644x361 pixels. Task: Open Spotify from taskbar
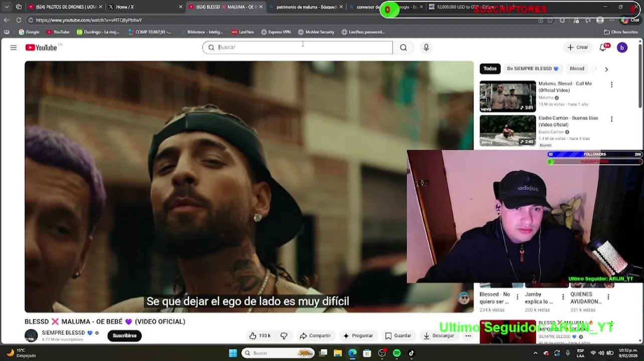(397, 353)
